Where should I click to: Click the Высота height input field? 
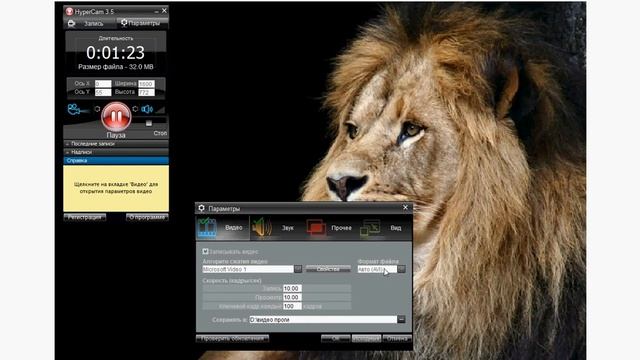coord(146,93)
